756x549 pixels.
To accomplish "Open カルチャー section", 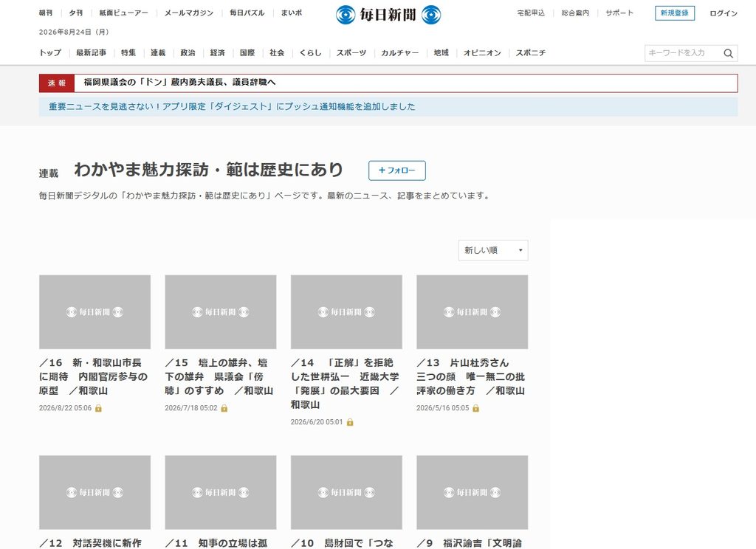I will (399, 52).
